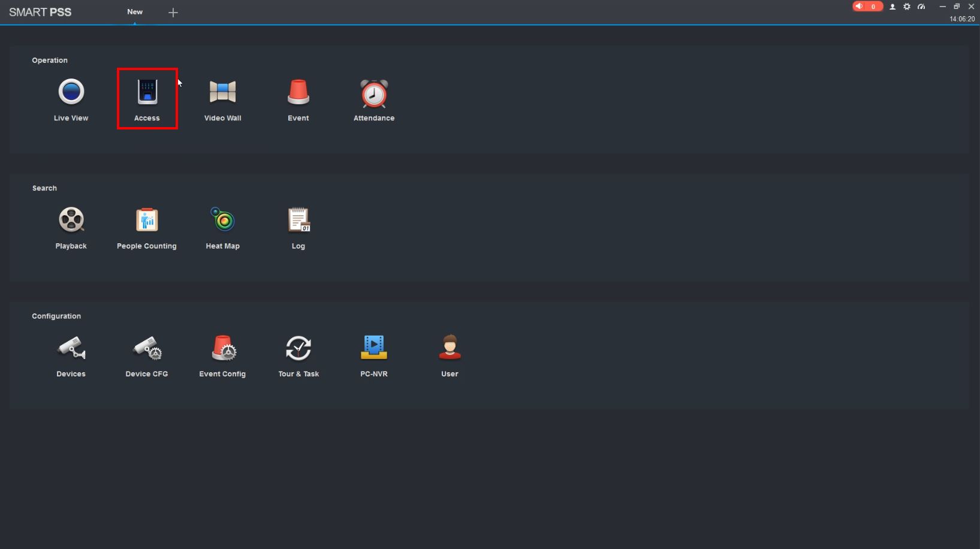Click the user account icon in title bar
This screenshot has height=549, width=980.
(x=892, y=7)
